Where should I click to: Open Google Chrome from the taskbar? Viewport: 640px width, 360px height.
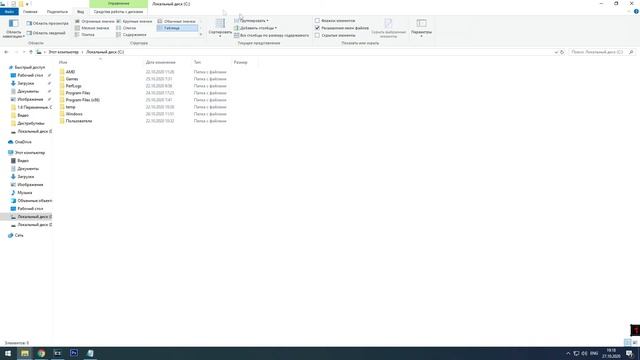point(41,353)
